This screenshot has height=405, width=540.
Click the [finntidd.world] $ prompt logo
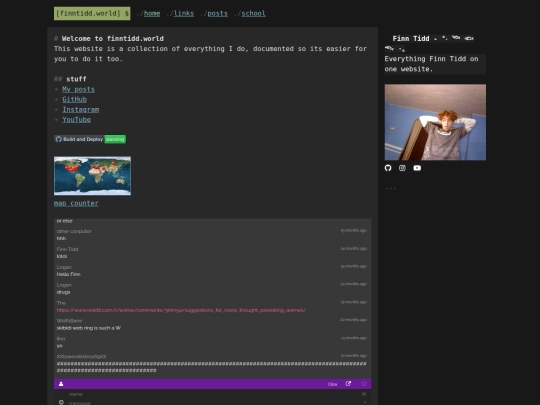coord(92,13)
